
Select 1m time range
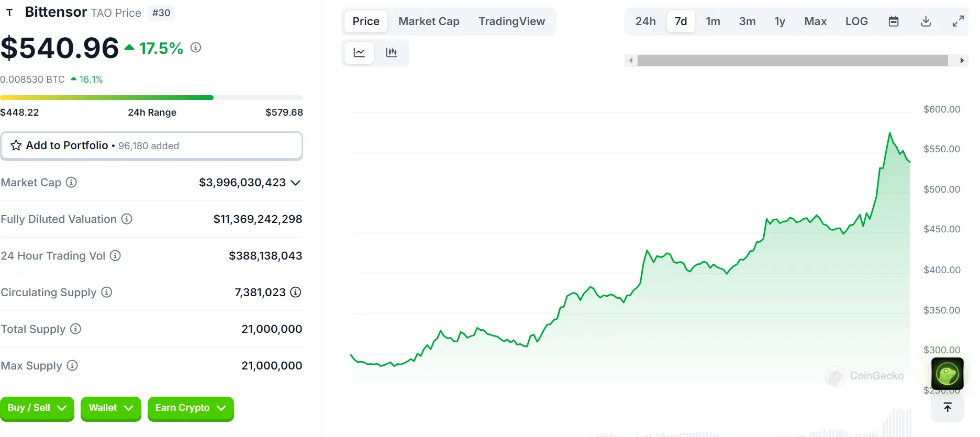click(713, 21)
